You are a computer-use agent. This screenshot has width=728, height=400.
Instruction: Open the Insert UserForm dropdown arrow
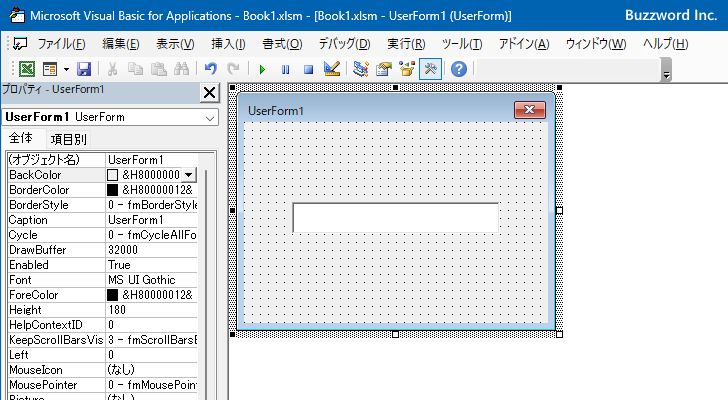66,70
